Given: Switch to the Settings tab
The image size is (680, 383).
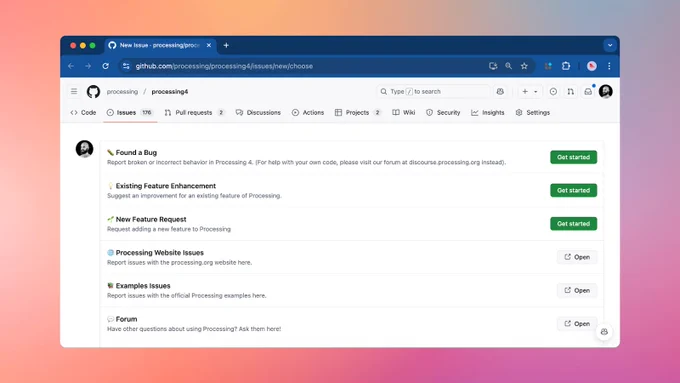Looking at the screenshot, I should pyautogui.click(x=533, y=112).
